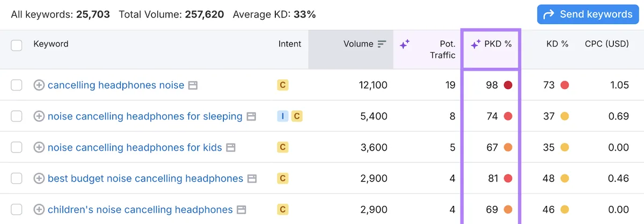Click CPC value 0.46
The width and height of the screenshot is (644, 224).
618,178
